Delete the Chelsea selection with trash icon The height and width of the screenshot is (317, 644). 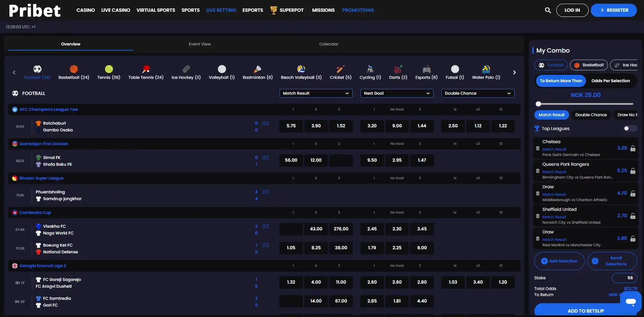click(538, 148)
